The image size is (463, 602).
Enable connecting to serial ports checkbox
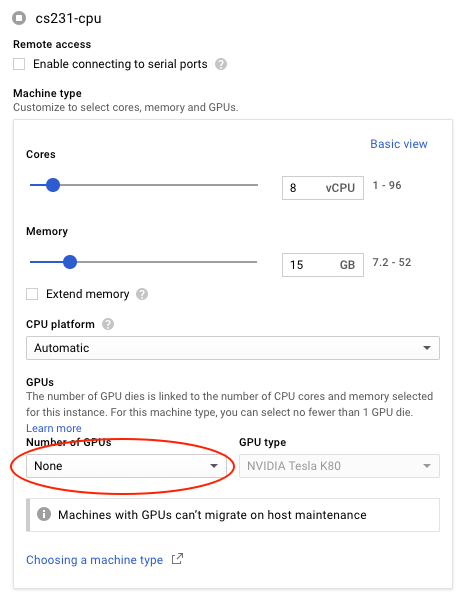click(x=19, y=64)
